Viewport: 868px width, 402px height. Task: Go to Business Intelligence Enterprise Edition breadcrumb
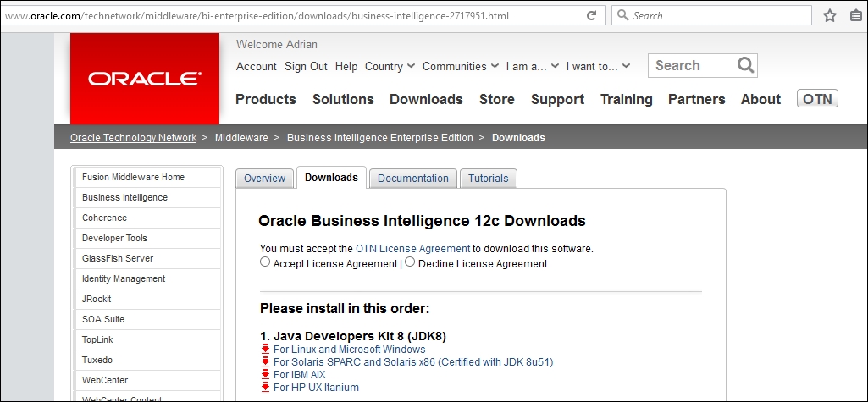coord(379,138)
